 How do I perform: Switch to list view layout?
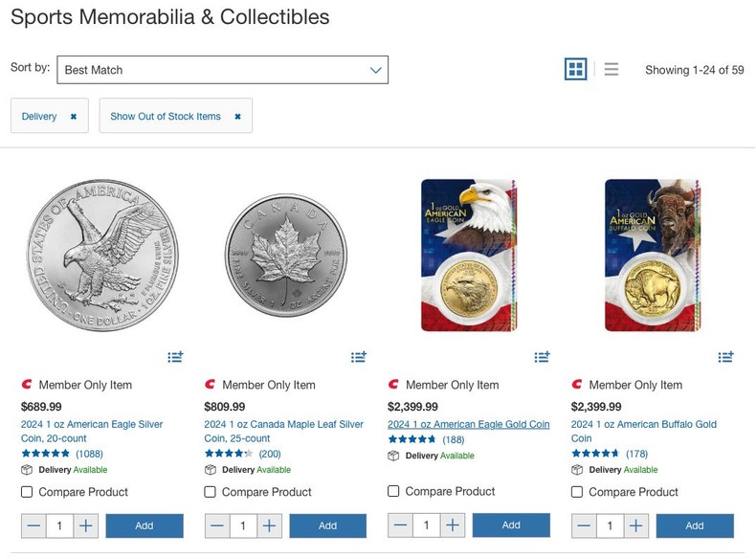(x=611, y=69)
